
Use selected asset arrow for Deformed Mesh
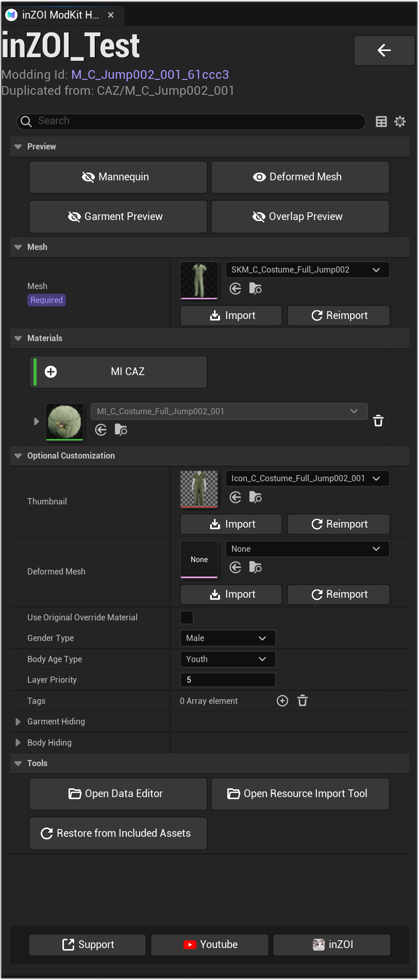[x=236, y=567]
